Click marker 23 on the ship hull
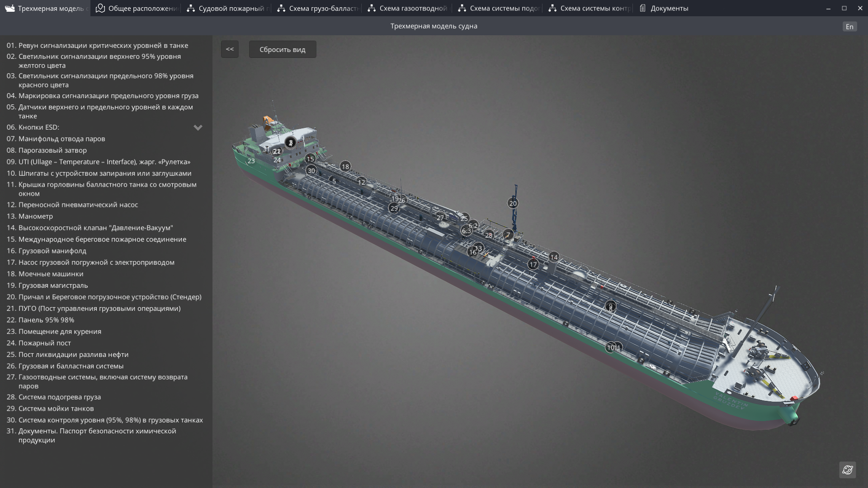This screenshot has height=488, width=868. [251, 161]
